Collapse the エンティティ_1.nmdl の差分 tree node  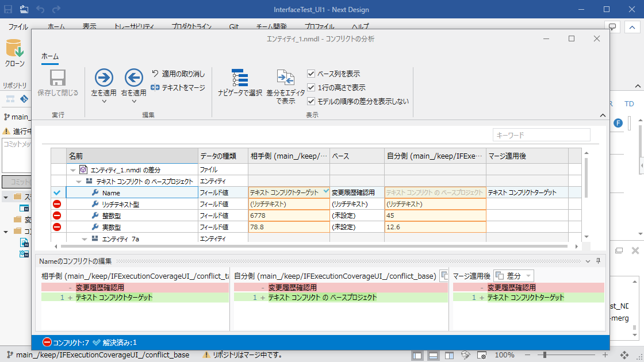72,170
